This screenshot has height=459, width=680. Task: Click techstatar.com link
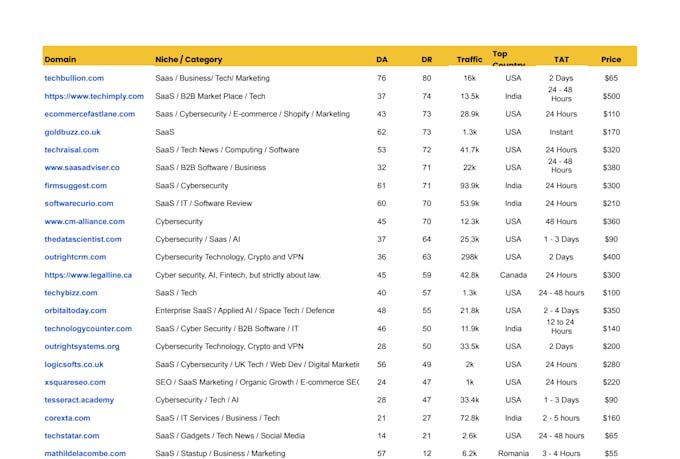72,436
